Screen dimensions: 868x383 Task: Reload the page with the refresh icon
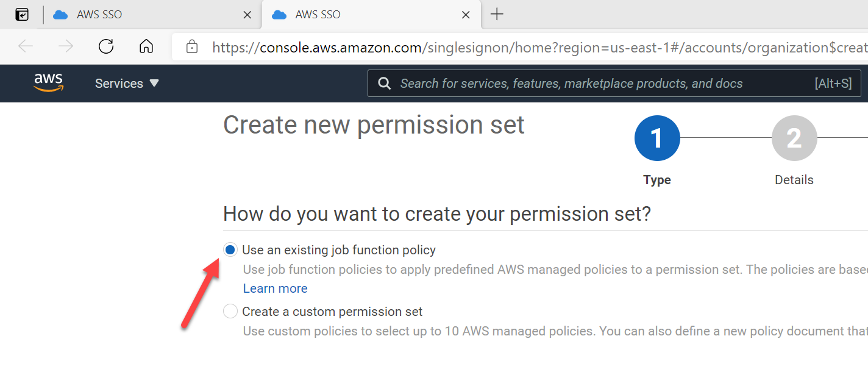point(106,46)
